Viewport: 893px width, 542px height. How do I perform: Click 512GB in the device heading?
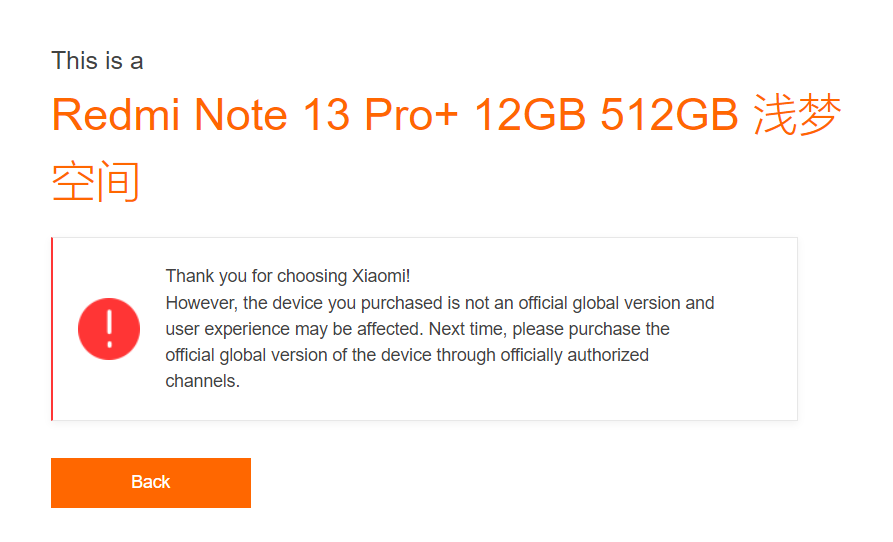(669, 115)
